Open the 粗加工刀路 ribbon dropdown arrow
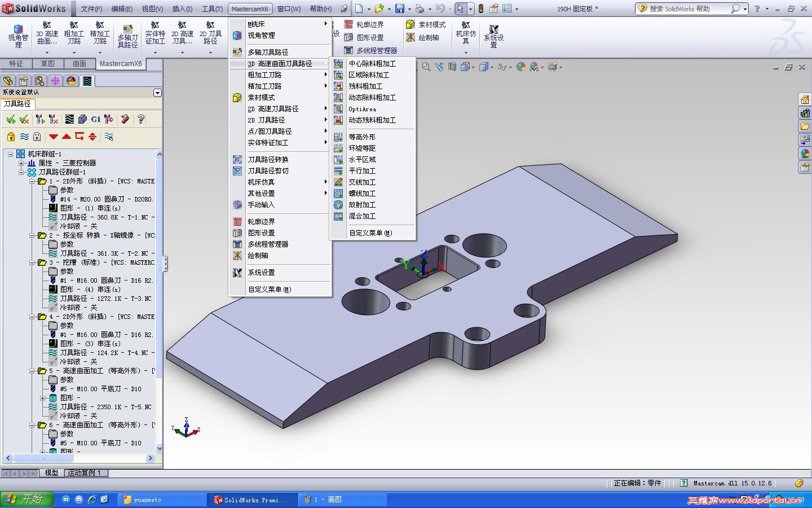The image size is (812, 508). [x=74, y=53]
